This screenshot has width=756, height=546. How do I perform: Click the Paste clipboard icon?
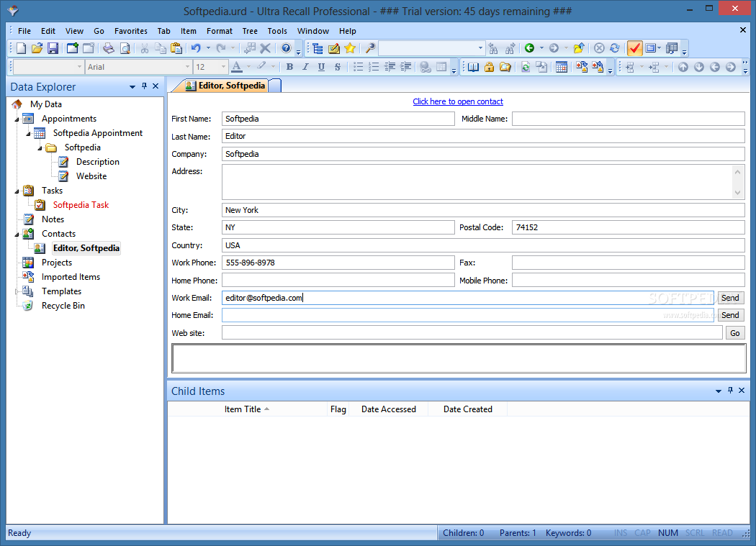point(176,48)
